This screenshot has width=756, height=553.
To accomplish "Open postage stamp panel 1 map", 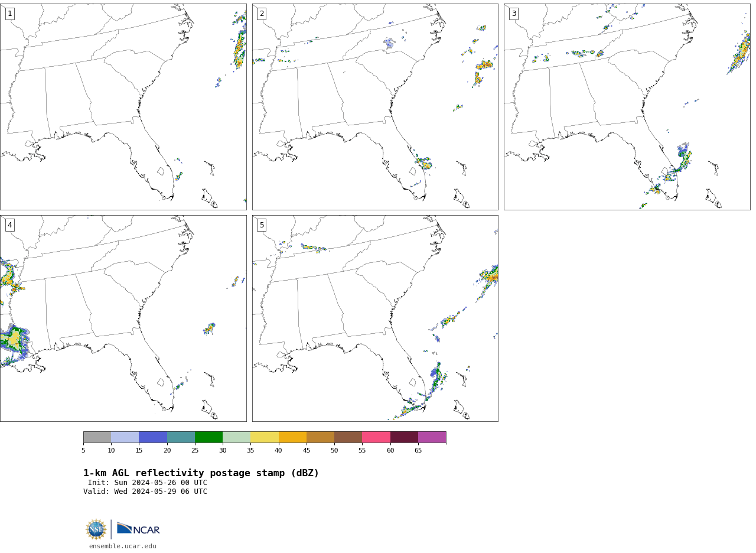I will tap(123, 107).
